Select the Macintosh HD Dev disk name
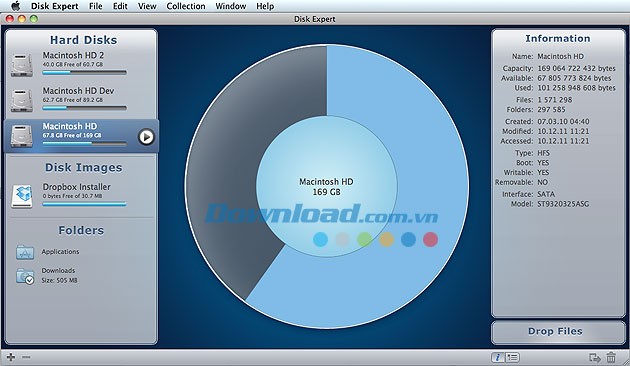Screen dimensions: 630x366 [78, 91]
